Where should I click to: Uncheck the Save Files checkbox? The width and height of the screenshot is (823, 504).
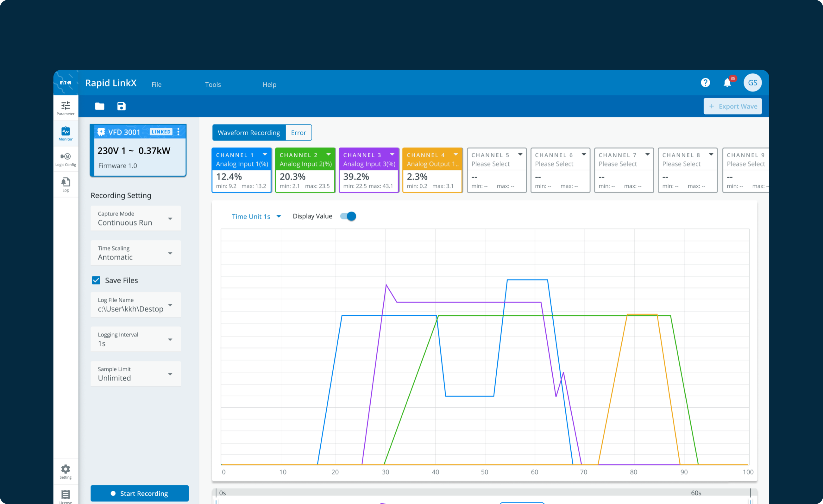click(96, 280)
